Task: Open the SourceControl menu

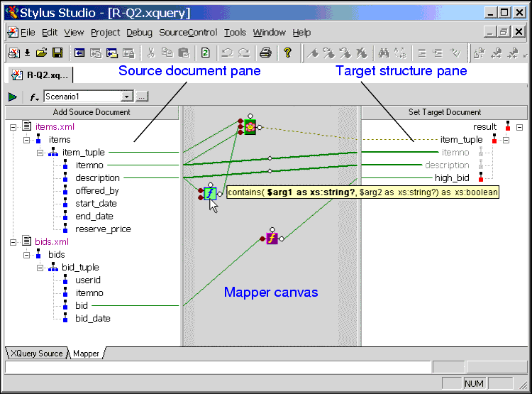Action: pyautogui.click(x=188, y=33)
